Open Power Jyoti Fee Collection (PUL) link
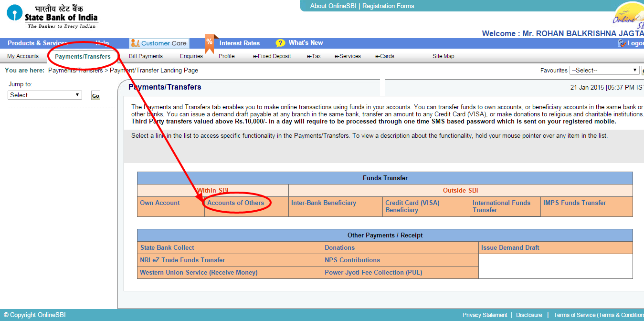 click(373, 272)
